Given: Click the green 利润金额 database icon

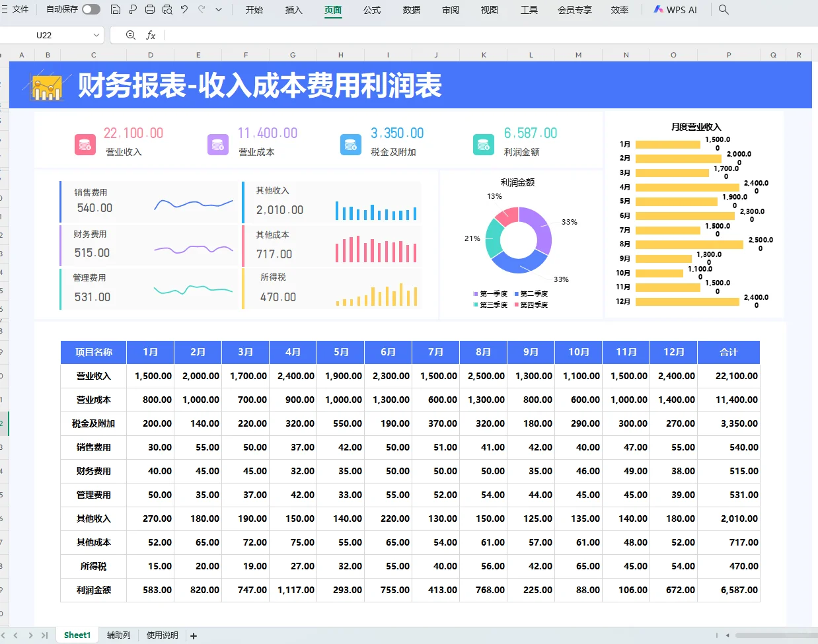Looking at the screenshot, I should pos(484,144).
